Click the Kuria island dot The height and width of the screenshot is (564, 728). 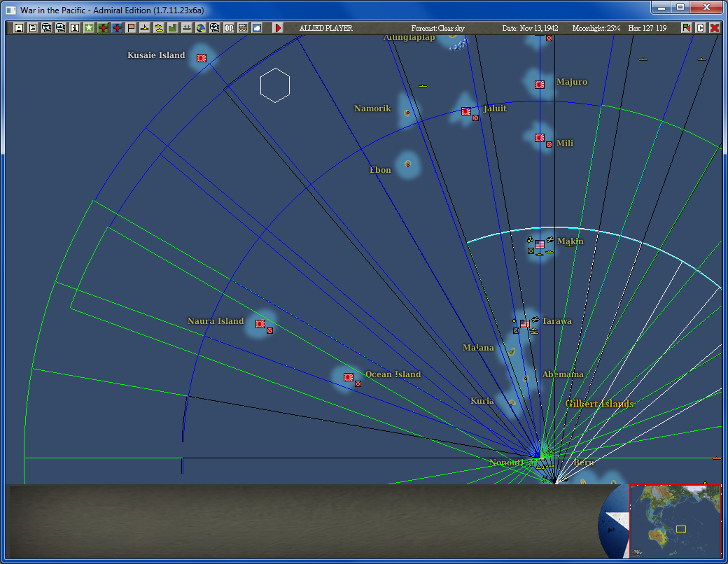point(512,403)
